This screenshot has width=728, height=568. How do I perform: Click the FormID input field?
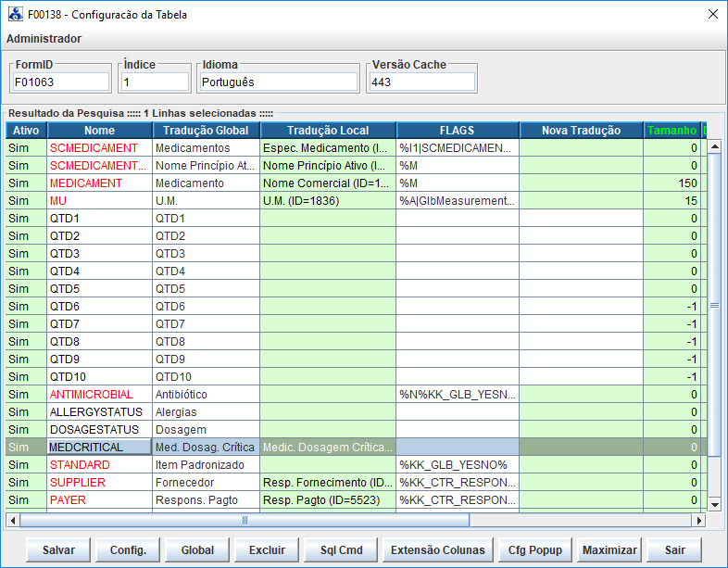pyautogui.click(x=60, y=82)
